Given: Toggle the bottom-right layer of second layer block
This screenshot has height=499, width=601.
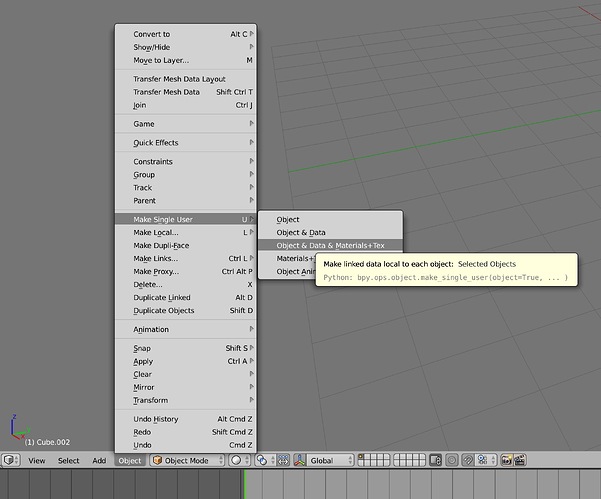Looking at the screenshot, I should click(x=422, y=463).
